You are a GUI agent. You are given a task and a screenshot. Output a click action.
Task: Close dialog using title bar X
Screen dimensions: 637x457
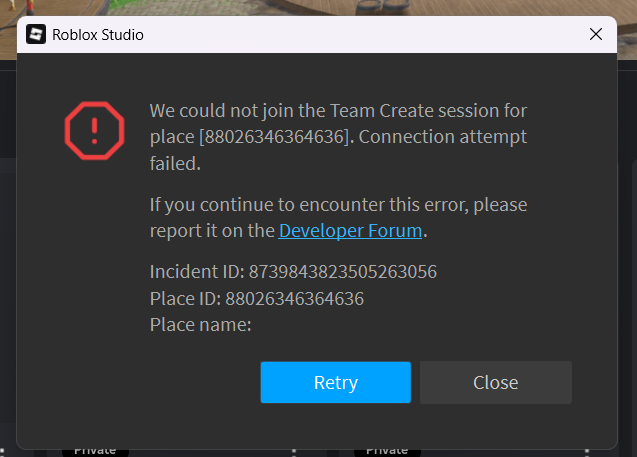coord(596,34)
